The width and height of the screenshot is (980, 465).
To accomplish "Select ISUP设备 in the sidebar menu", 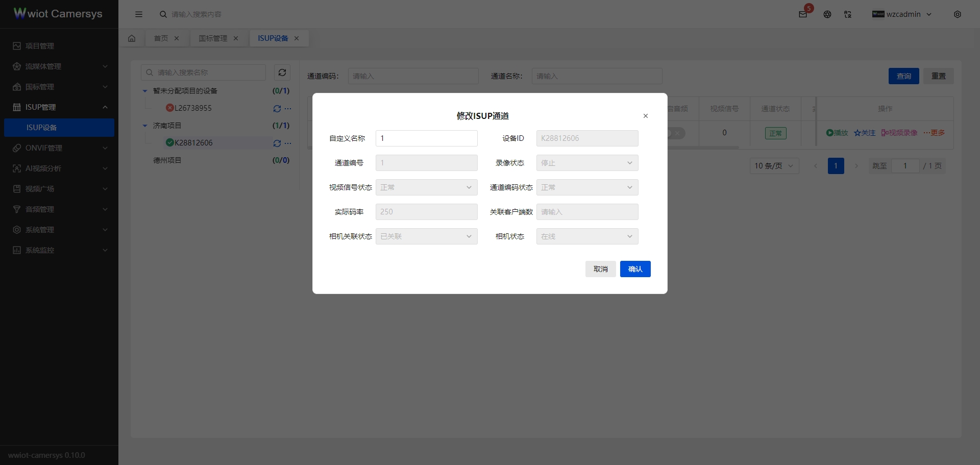I will click(x=42, y=128).
